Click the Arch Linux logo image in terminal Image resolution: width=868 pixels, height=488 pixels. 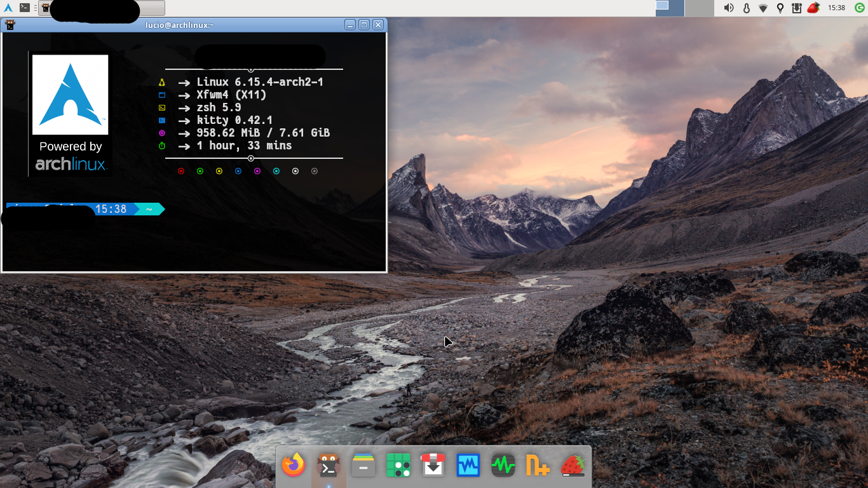[71, 113]
